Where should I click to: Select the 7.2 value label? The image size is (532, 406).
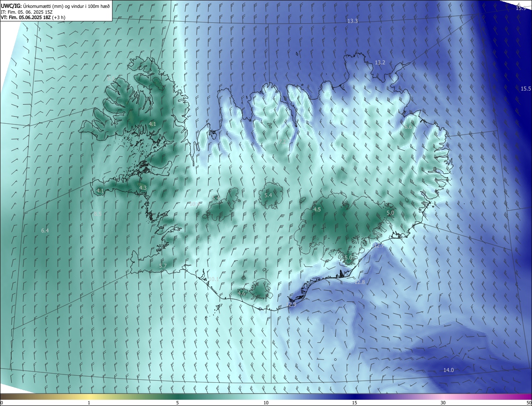click(x=282, y=142)
